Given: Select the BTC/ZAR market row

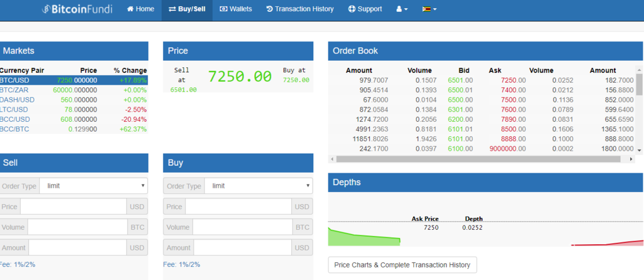Looking at the screenshot, I should point(74,90).
